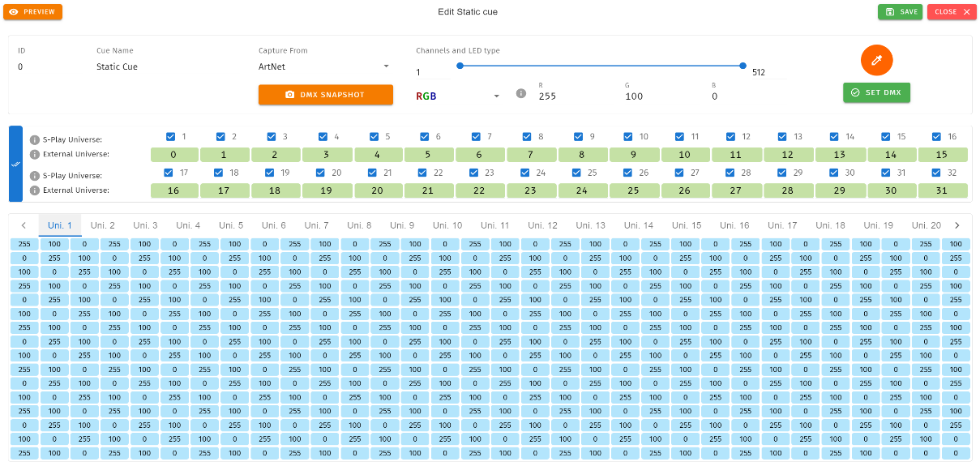Show previous universe tabs with left arrow
This screenshot has width=980, height=466.
pos(24,225)
